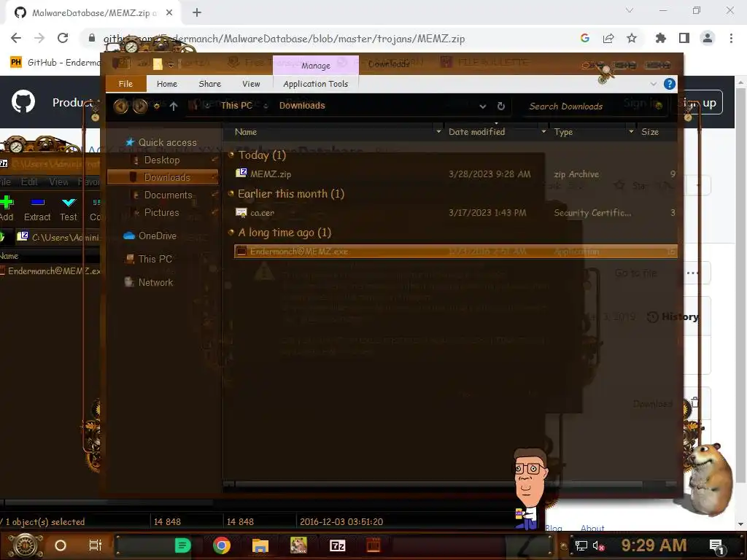Screen dimensions: 747x560
Task: Open Cortana circle search icon
Action: click(61, 545)
